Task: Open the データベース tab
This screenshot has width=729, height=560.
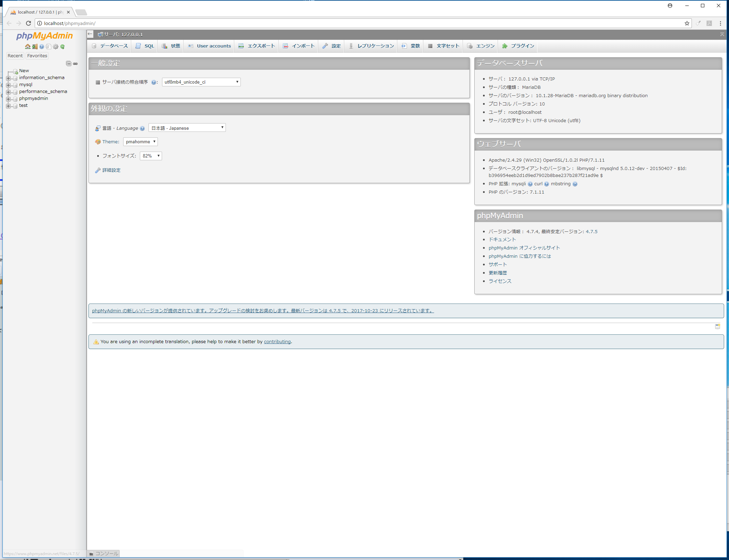Action: click(x=110, y=46)
